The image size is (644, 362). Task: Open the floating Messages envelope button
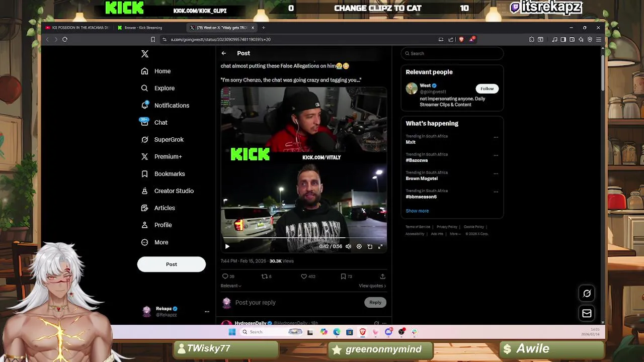click(587, 314)
